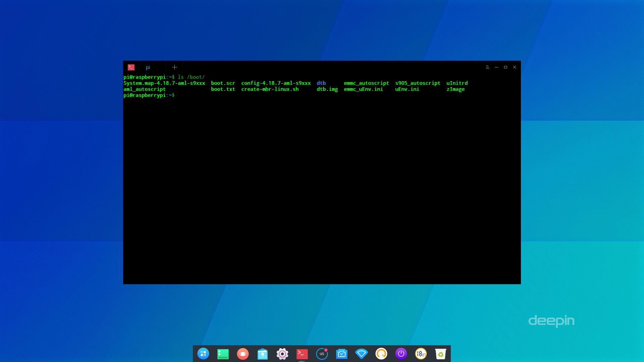
Task: Click the dock clock showing 18:07
Action: tap(421, 354)
